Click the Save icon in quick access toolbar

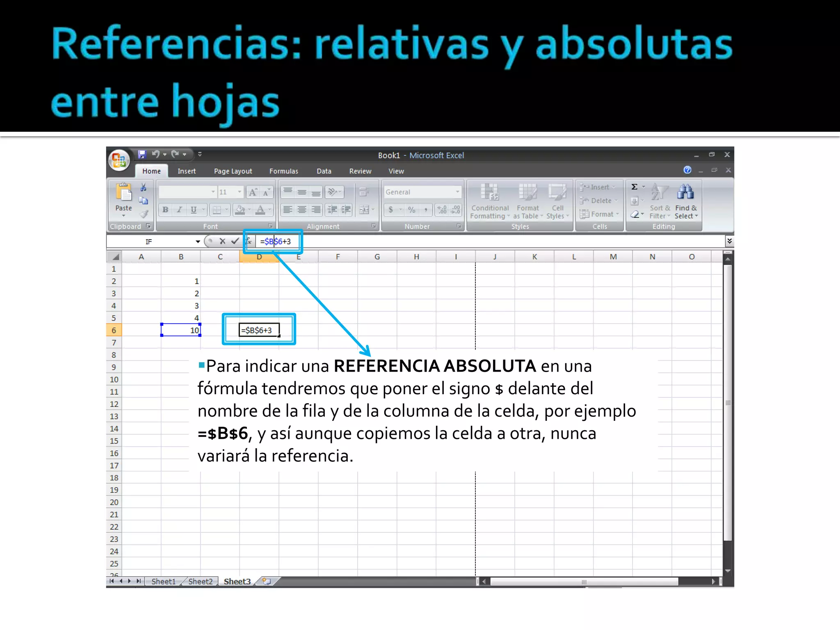pos(142,154)
